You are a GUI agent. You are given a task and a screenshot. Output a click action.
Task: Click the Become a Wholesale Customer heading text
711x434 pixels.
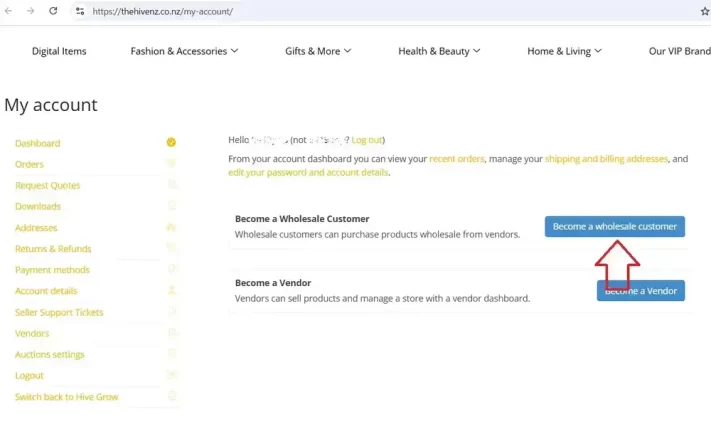[x=302, y=219]
